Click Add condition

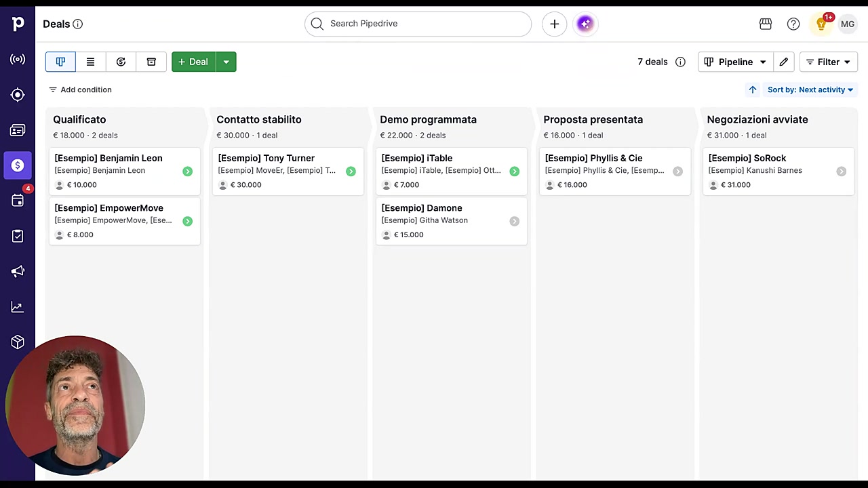click(x=80, y=89)
